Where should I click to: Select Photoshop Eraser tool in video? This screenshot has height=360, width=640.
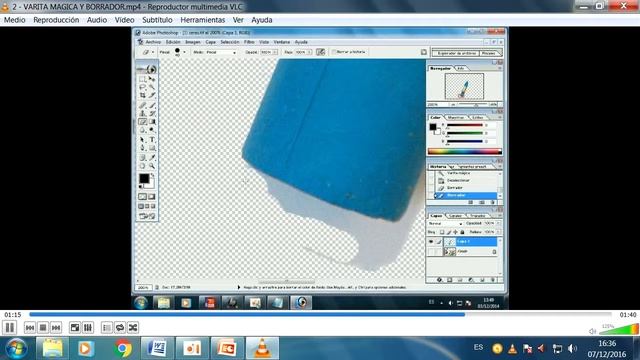[142, 122]
